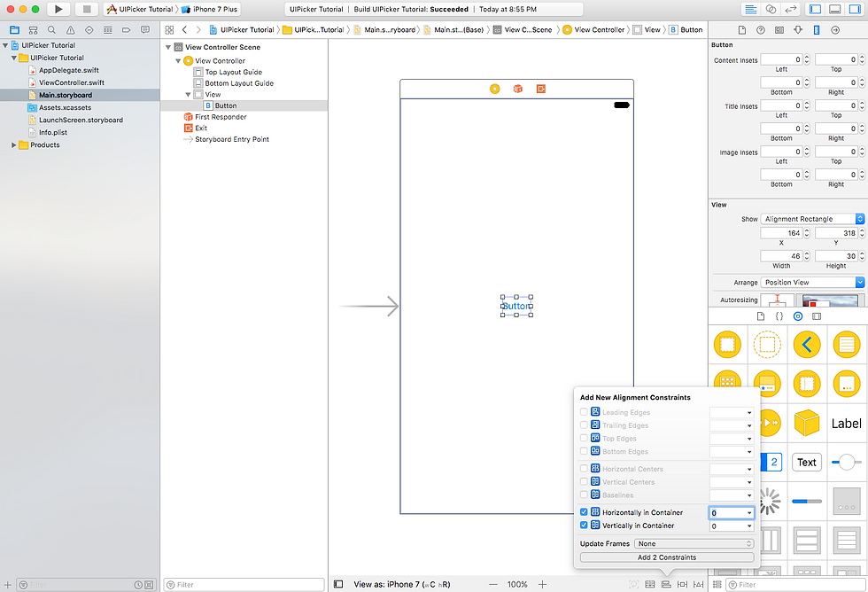This screenshot has width=868, height=592.
Task: Pick the Text Field object from library
Action: (x=807, y=463)
